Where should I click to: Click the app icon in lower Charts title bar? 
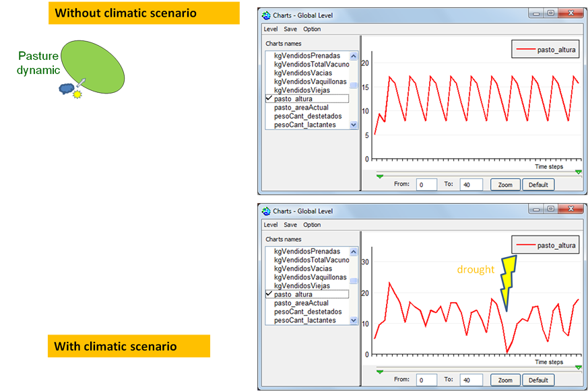(266, 211)
